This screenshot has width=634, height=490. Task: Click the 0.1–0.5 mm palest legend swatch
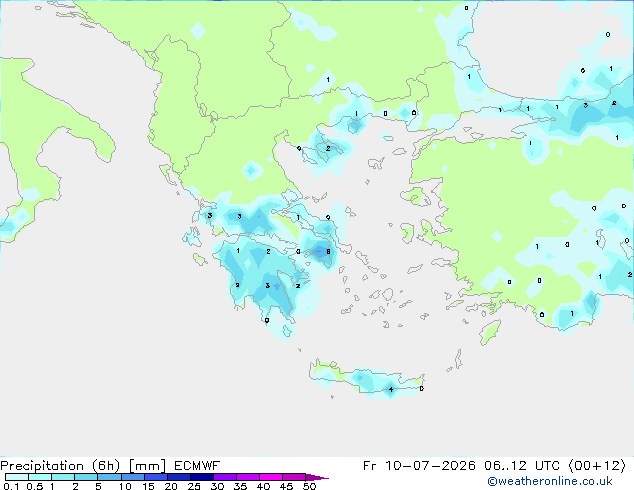point(17,477)
